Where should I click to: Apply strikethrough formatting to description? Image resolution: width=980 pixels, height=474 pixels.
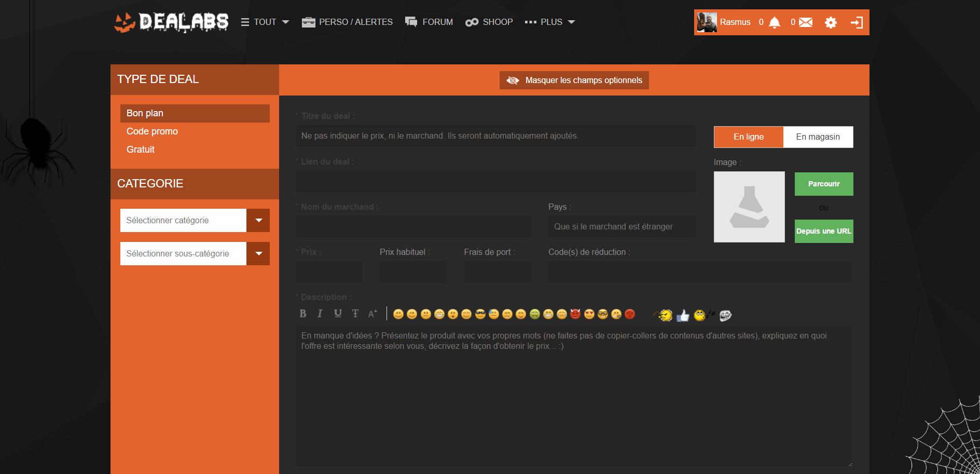[x=355, y=314]
